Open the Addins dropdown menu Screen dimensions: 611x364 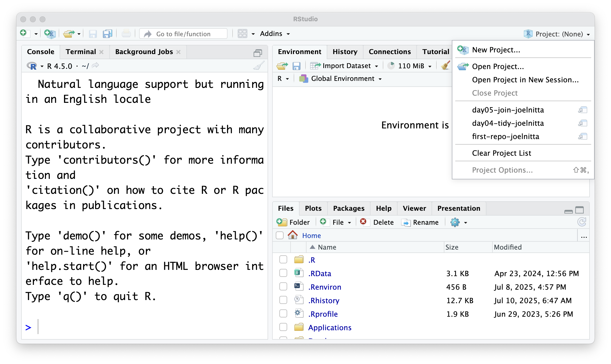click(275, 34)
